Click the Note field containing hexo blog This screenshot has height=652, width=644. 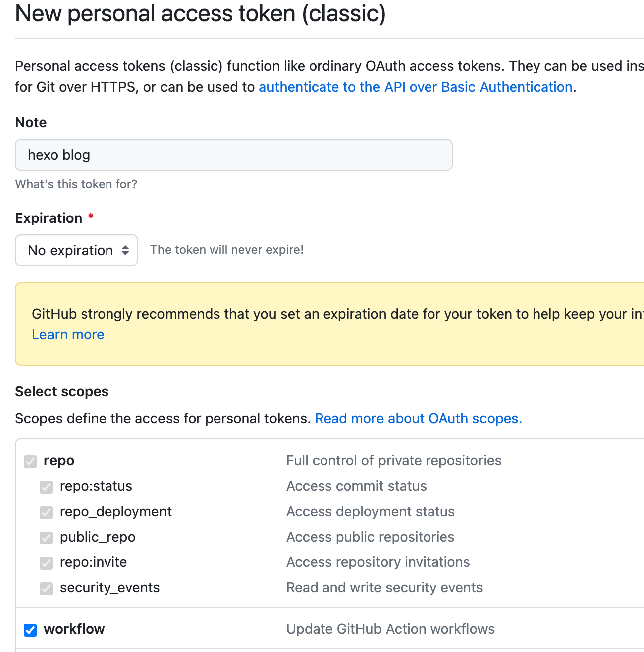tap(234, 155)
